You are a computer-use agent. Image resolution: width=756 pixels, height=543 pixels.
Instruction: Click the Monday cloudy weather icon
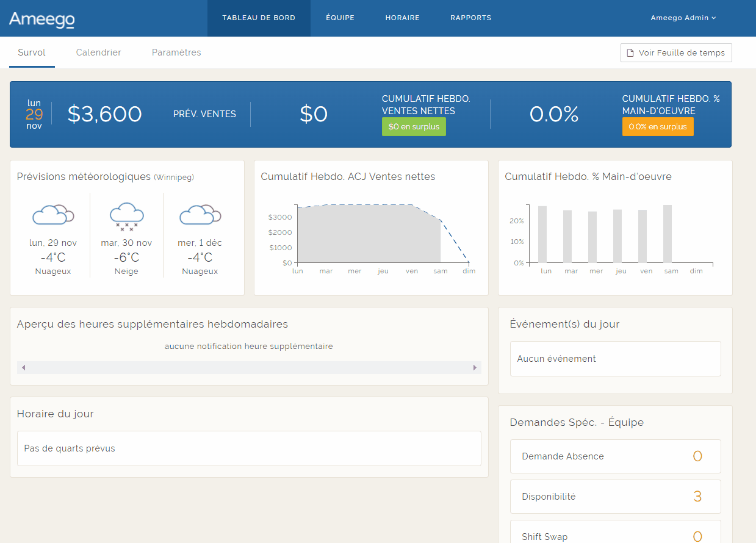click(x=52, y=215)
